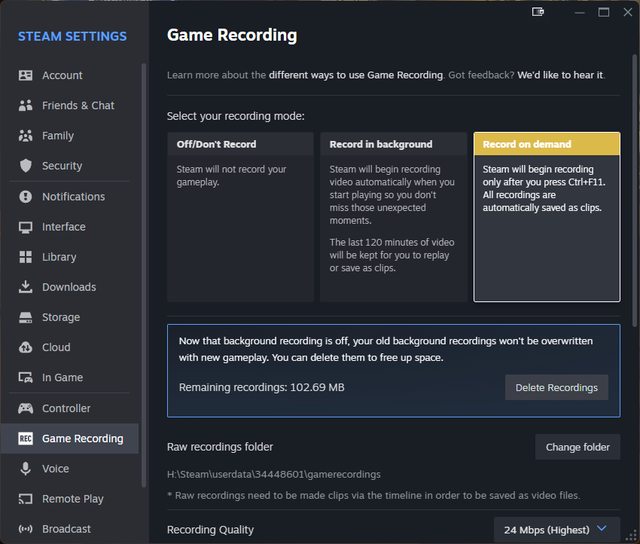
Task: Click the Cloud icon in the sidebar
Action: [x=26, y=347]
